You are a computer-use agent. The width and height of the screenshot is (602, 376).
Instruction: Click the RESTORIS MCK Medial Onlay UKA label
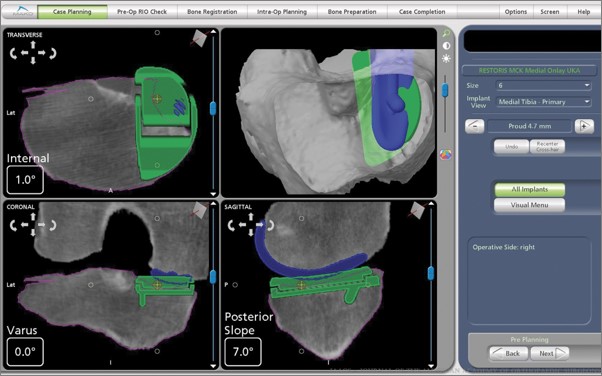pos(529,71)
